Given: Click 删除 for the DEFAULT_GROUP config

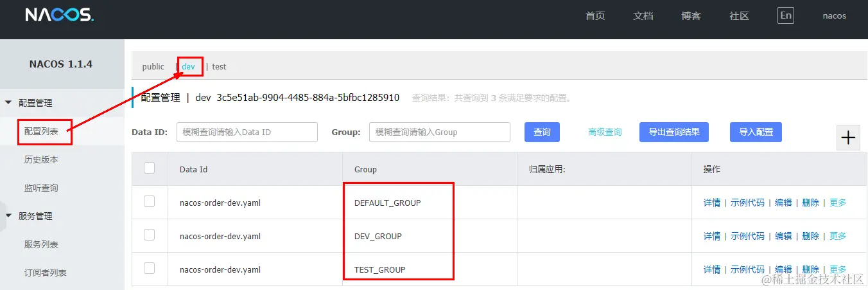Looking at the screenshot, I should tap(811, 203).
